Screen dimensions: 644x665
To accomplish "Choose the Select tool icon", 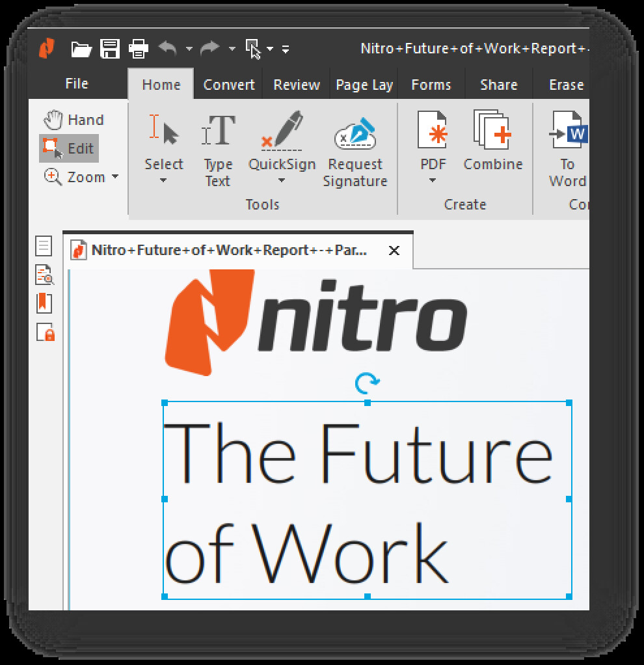I will 164,129.
